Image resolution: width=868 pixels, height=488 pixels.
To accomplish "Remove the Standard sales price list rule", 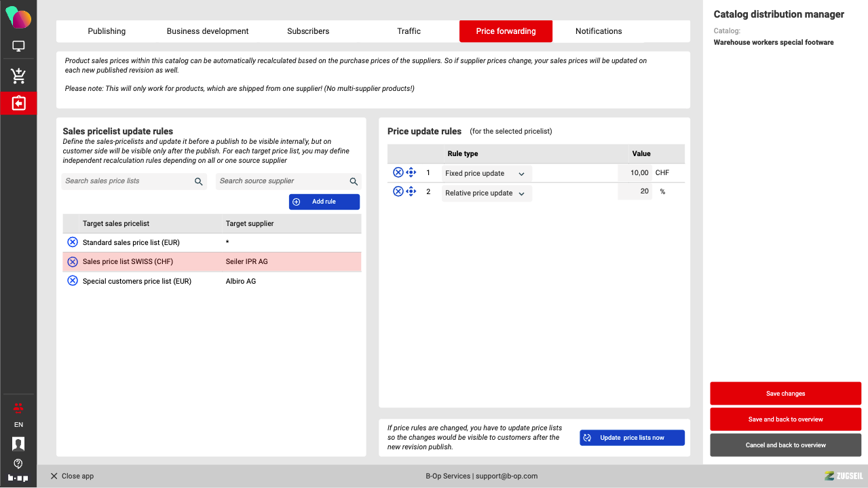I will coord(73,242).
